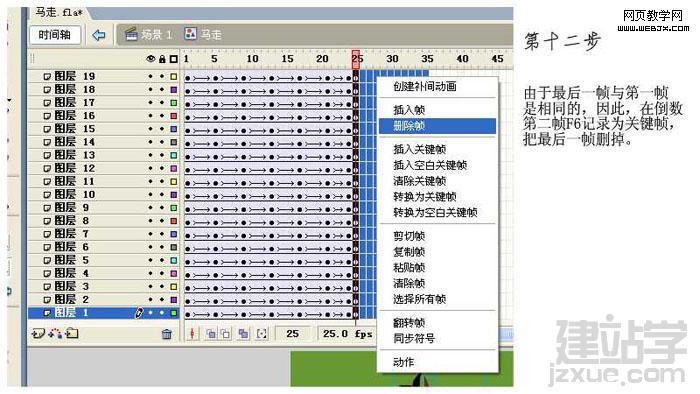
Task: Select 创建补间动画 in the context menu
Action: [425, 87]
